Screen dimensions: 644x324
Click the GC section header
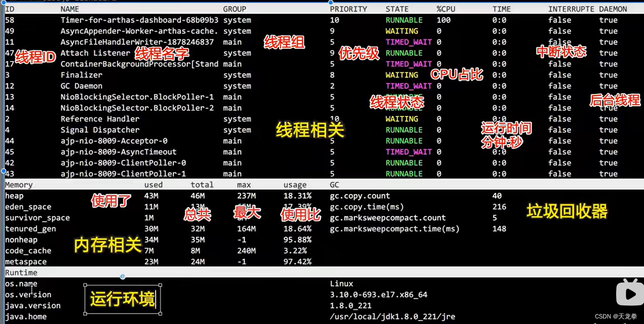[334, 185]
